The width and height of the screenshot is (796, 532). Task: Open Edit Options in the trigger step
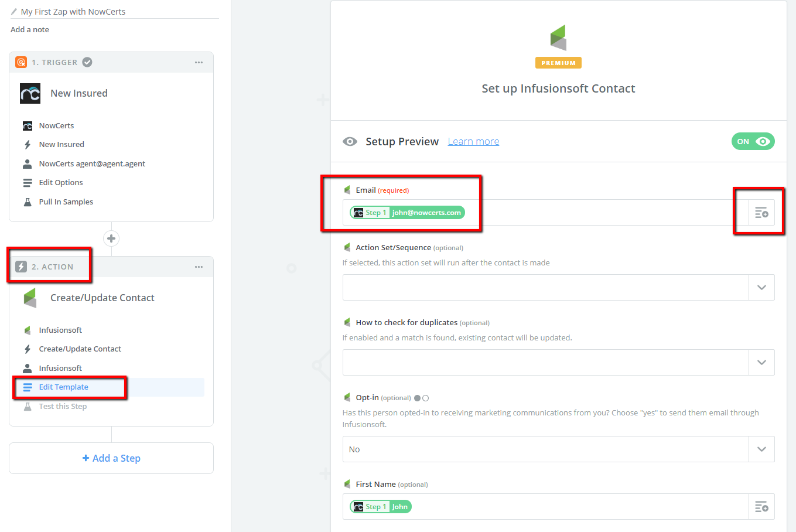coord(61,183)
